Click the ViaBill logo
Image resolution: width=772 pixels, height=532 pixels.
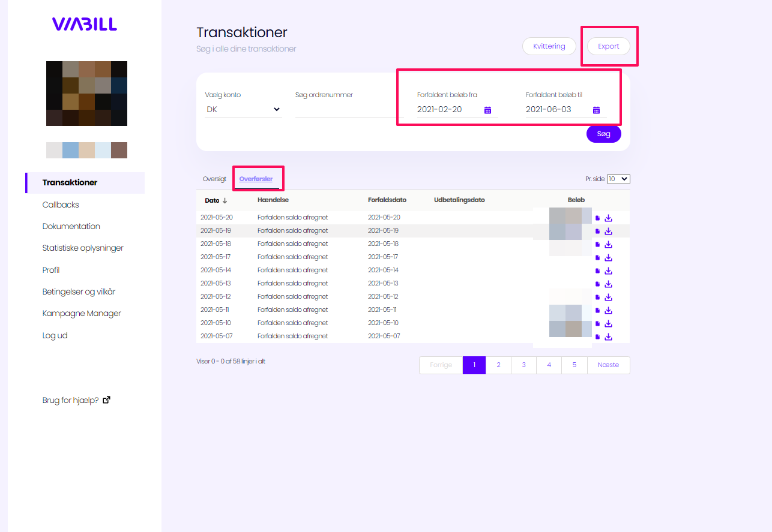tap(85, 24)
